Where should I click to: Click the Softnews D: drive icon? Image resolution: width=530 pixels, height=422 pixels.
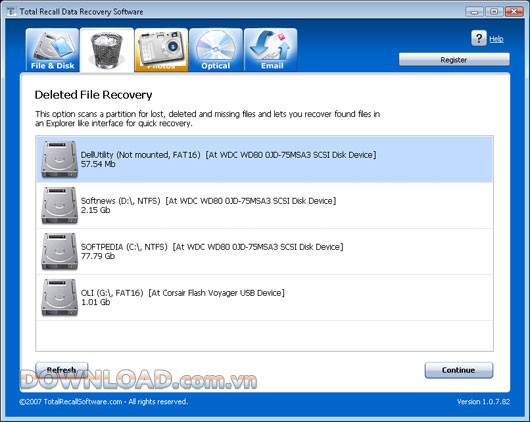[x=59, y=205]
